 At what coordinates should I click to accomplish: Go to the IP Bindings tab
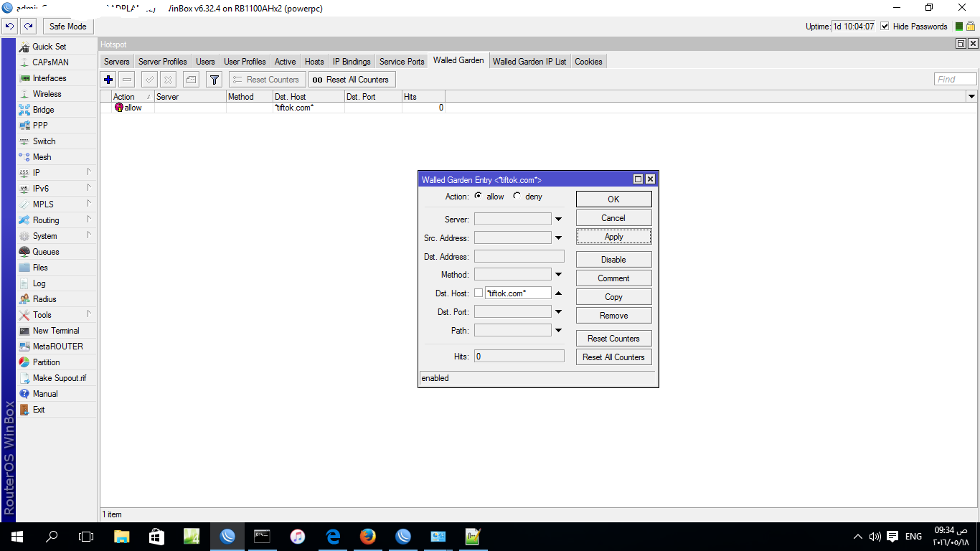(352, 62)
